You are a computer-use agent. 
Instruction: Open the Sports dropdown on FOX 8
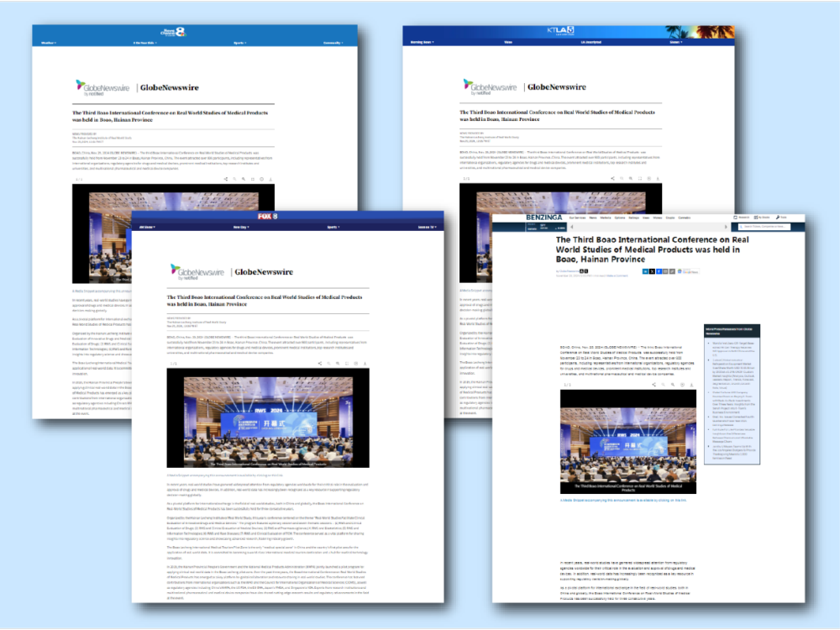333,228
